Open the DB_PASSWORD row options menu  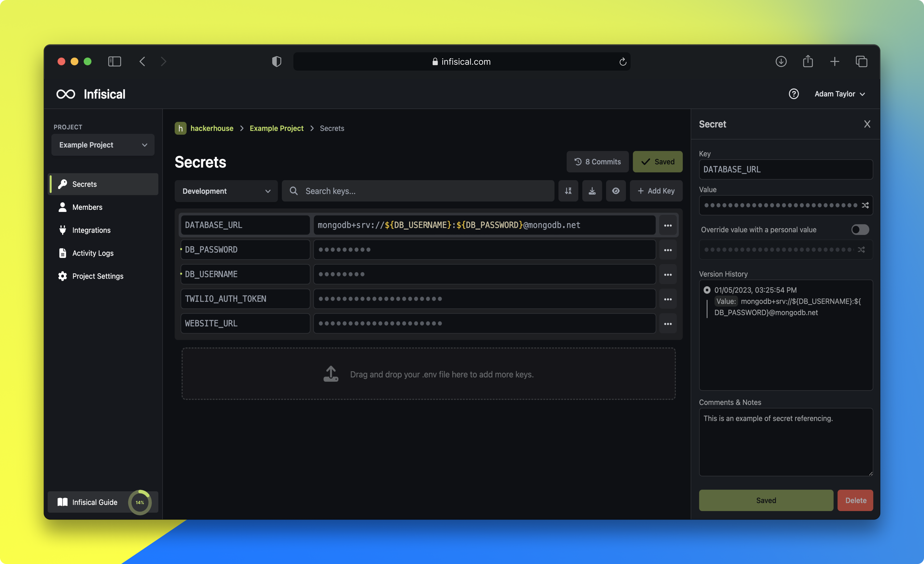coord(667,250)
